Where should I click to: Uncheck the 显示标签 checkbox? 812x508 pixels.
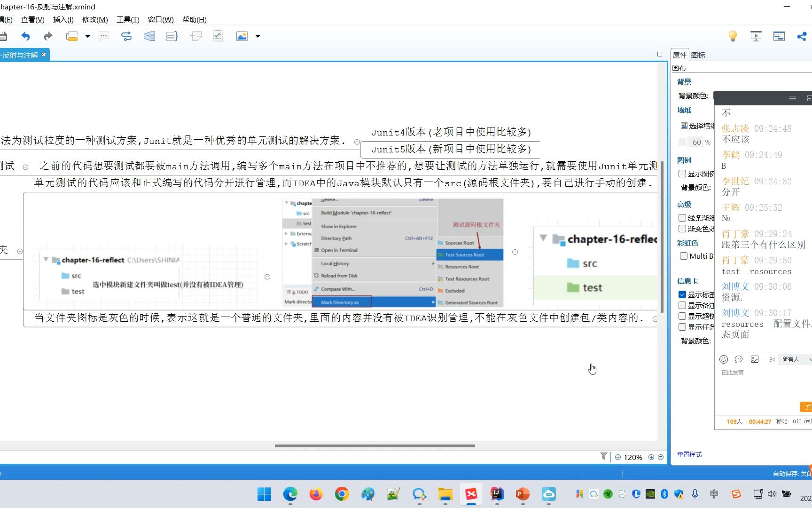(x=682, y=294)
